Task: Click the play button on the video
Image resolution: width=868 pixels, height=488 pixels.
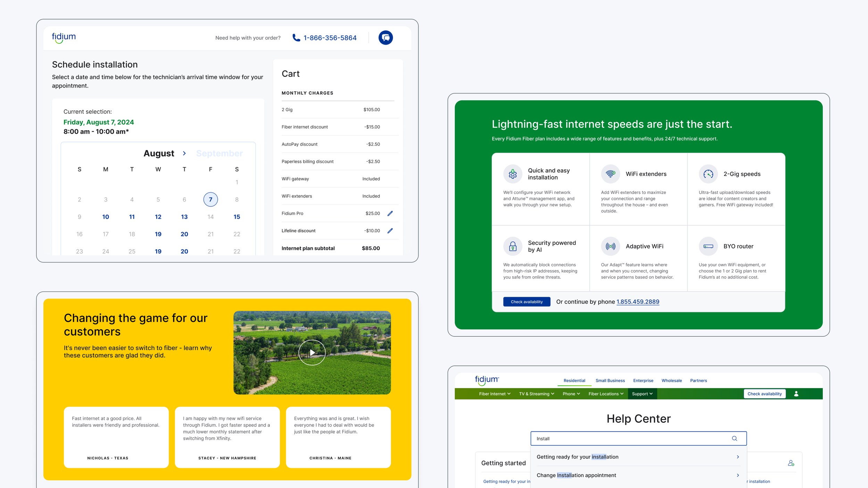Action: pos(312,353)
